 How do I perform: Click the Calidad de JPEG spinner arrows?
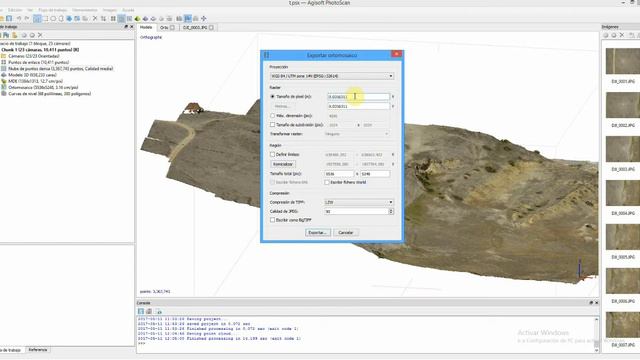(x=391, y=211)
